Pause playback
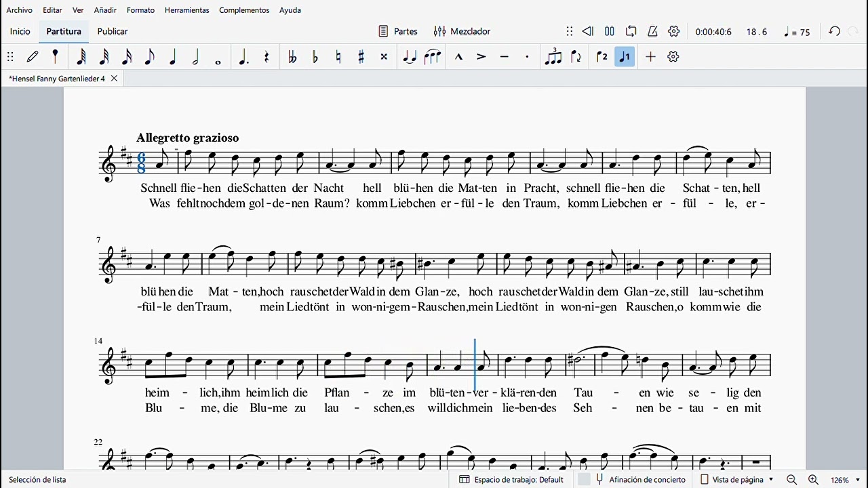868x488 pixels. click(610, 31)
